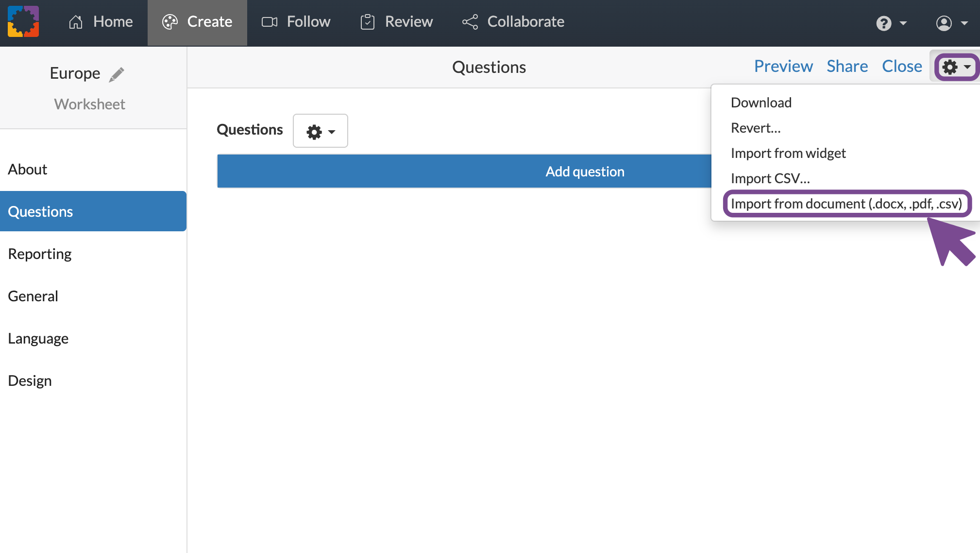Open Review using the clipboard icon

pos(367,21)
